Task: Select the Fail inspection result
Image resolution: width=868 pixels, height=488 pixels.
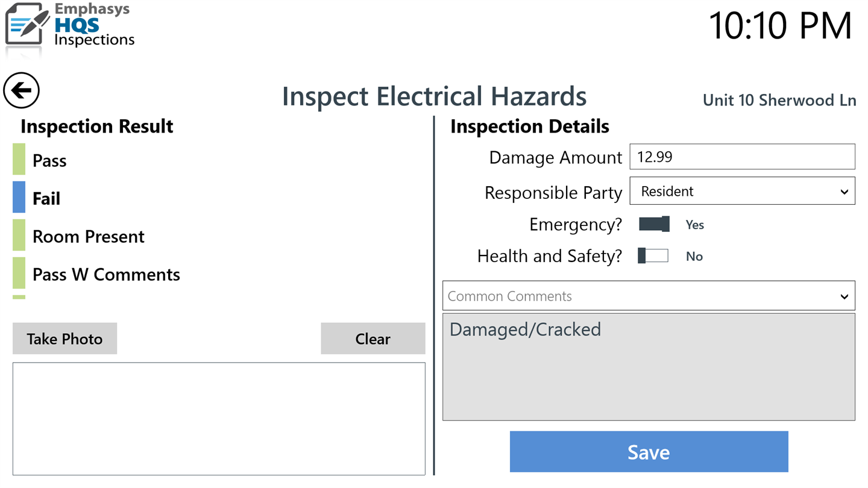Action: (x=46, y=199)
